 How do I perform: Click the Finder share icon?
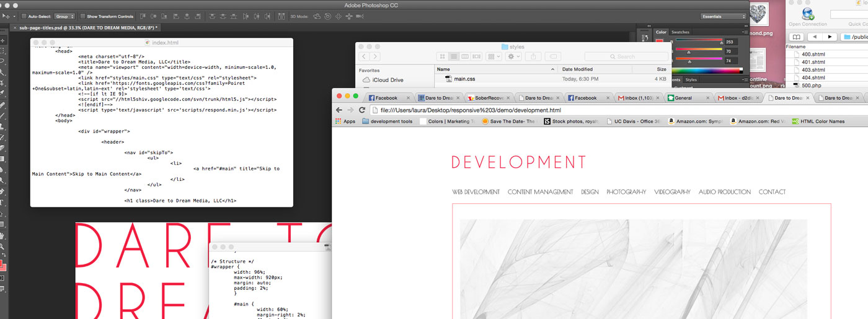pyautogui.click(x=533, y=56)
